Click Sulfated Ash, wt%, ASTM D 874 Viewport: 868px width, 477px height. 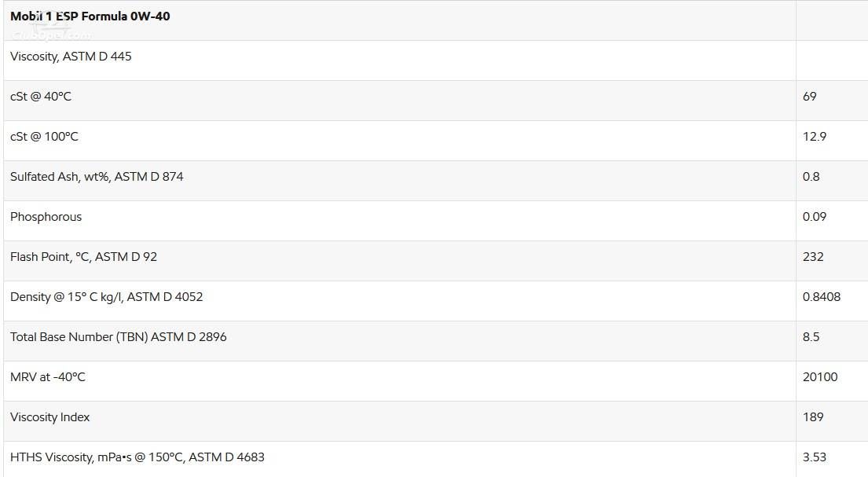[x=97, y=177]
